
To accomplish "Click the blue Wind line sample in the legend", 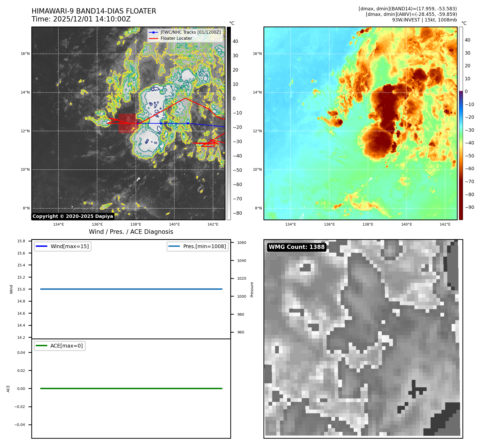I will [41, 246].
